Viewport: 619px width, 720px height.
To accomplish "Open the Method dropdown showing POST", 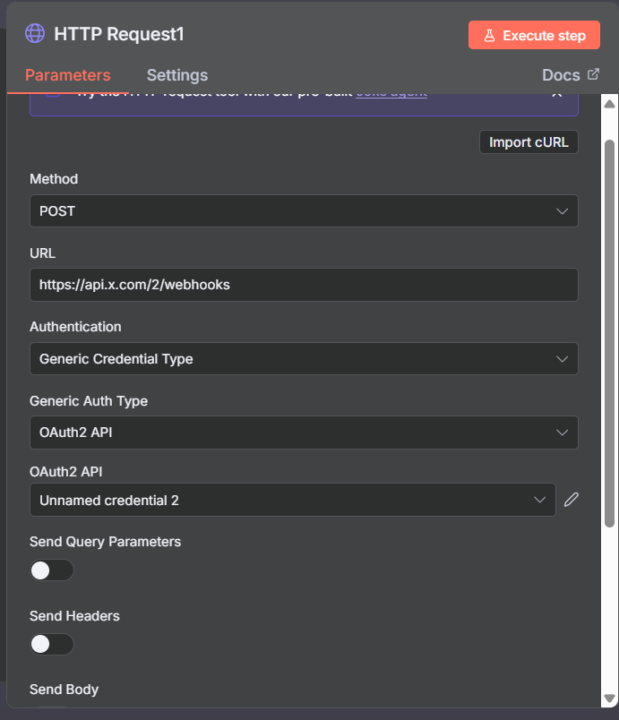I will pyautogui.click(x=303, y=211).
